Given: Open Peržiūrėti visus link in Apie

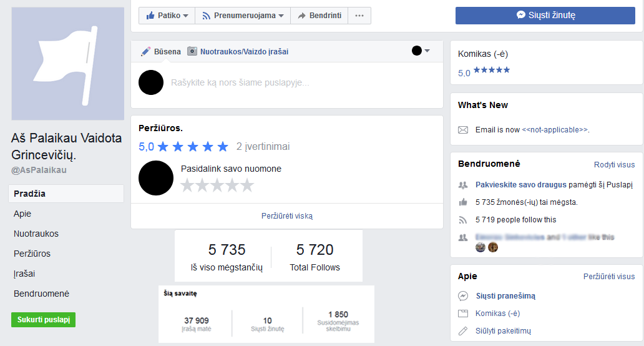Looking at the screenshot, I should point(608,277).
